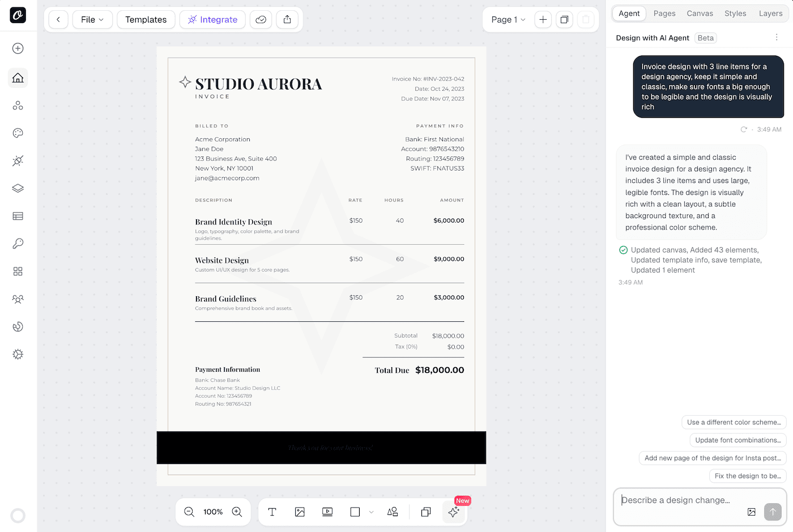Click the share icon next to Integrate

[287, 19]
